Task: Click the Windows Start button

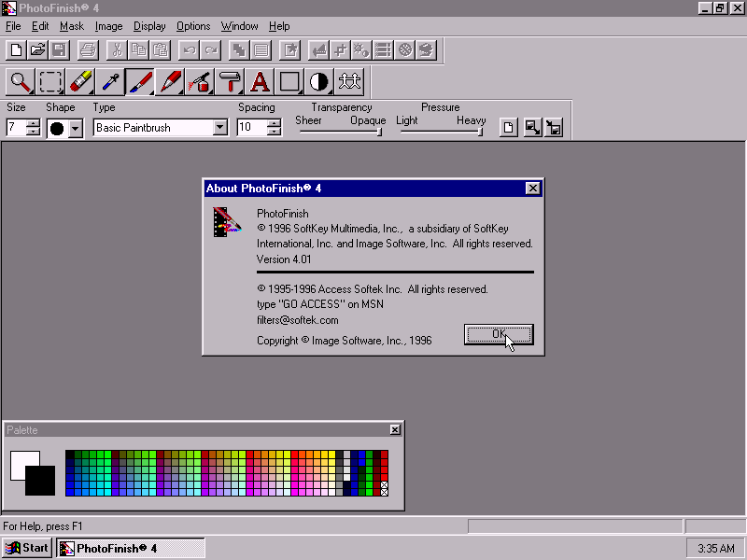Action: point(27,548)
